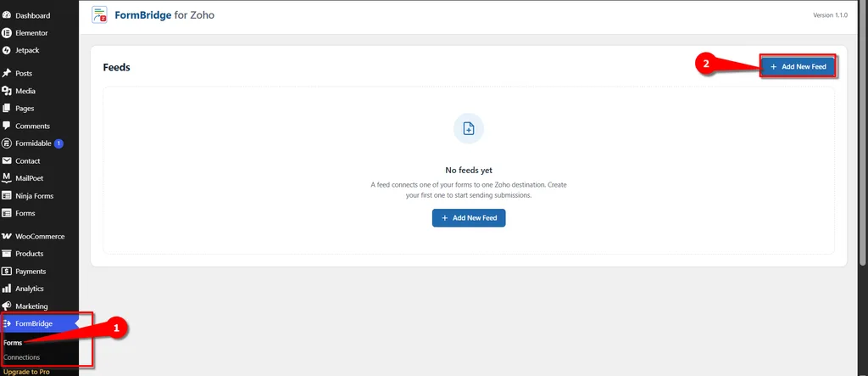Open the Contact menu

pos(28,160)
